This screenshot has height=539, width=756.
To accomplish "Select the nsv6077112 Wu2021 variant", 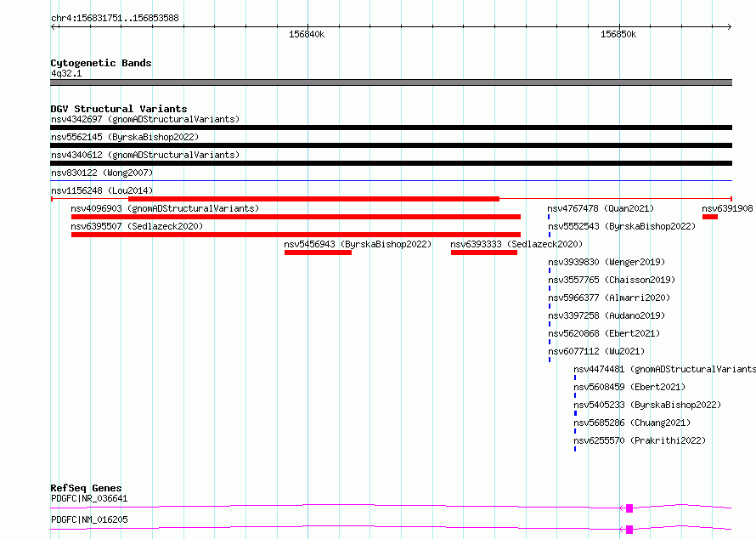I will (x=596, y=351).
